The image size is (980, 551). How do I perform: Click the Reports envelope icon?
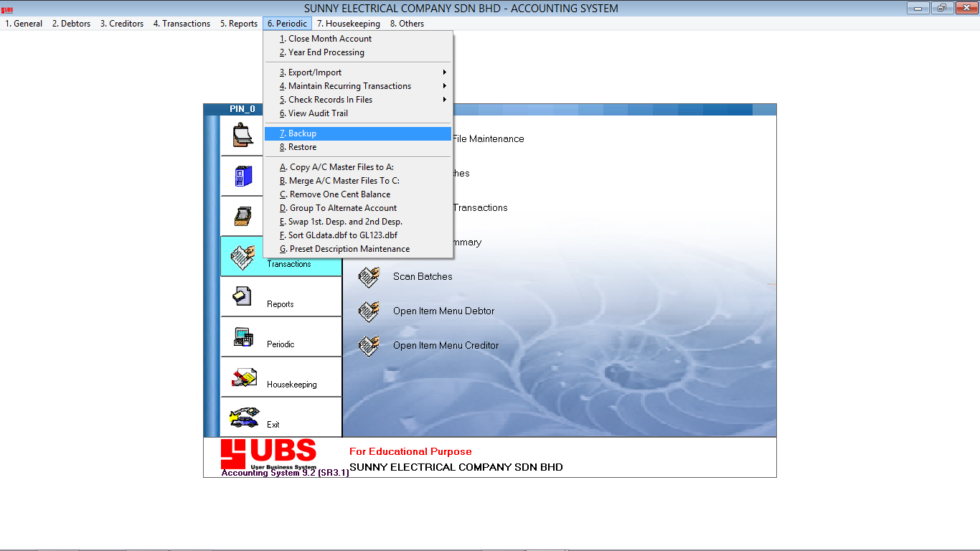[242, 296]
